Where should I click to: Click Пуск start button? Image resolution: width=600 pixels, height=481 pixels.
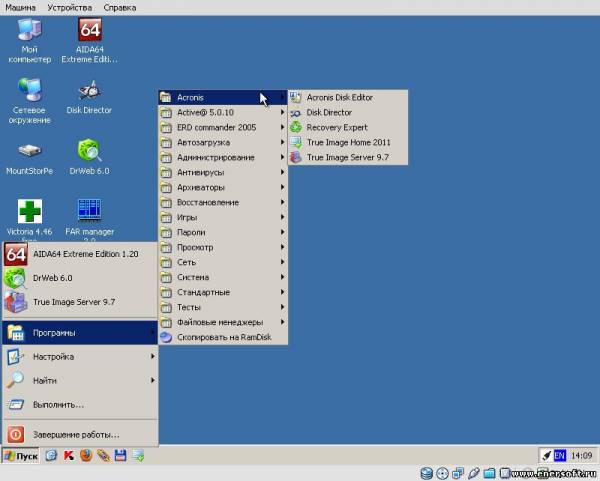[x=21, y=456]
